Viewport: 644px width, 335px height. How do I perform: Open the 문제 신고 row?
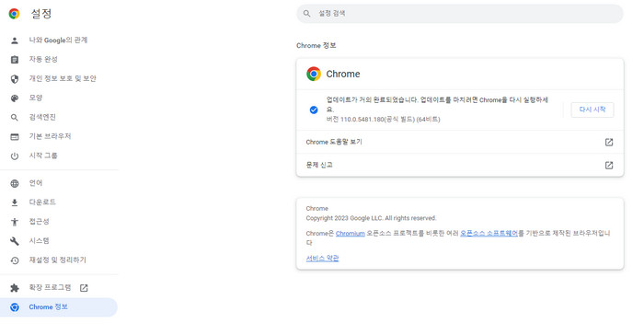[460, 165]
